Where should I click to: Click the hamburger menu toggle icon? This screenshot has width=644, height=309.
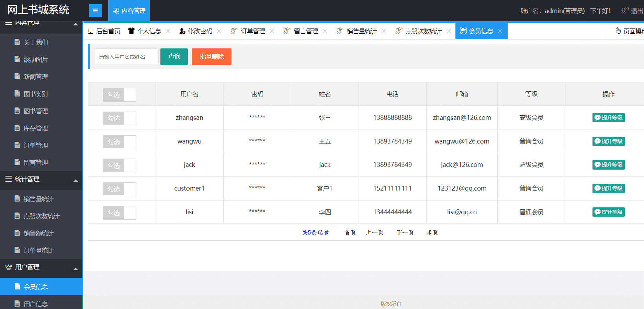point(95,11)
